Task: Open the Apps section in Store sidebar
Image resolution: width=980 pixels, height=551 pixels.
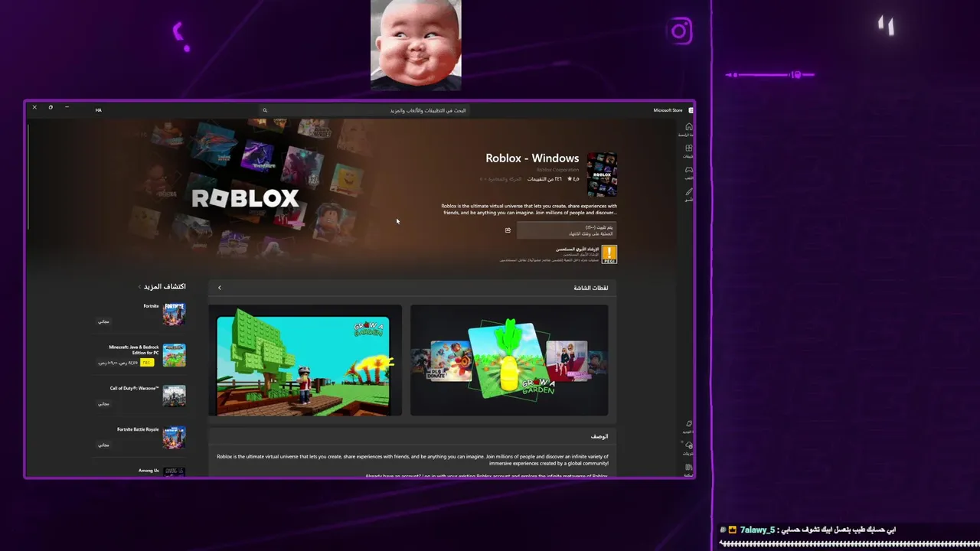Action: pos(688,150)
